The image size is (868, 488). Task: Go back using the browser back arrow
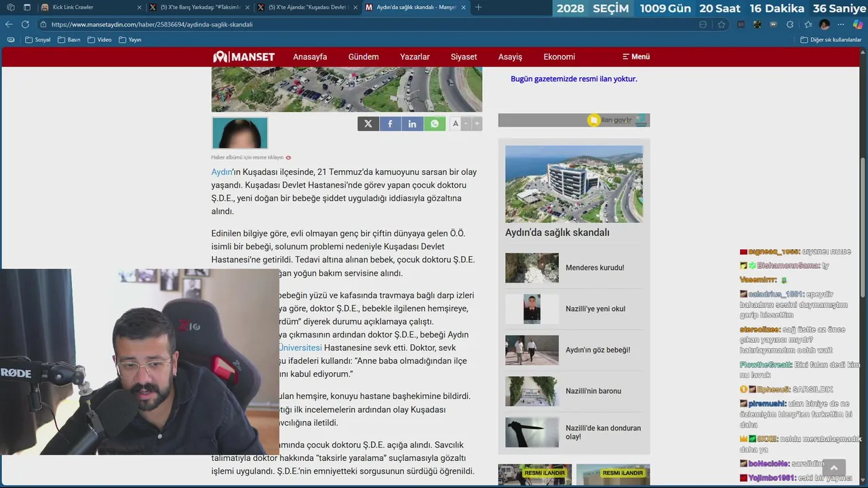point(9,24)
